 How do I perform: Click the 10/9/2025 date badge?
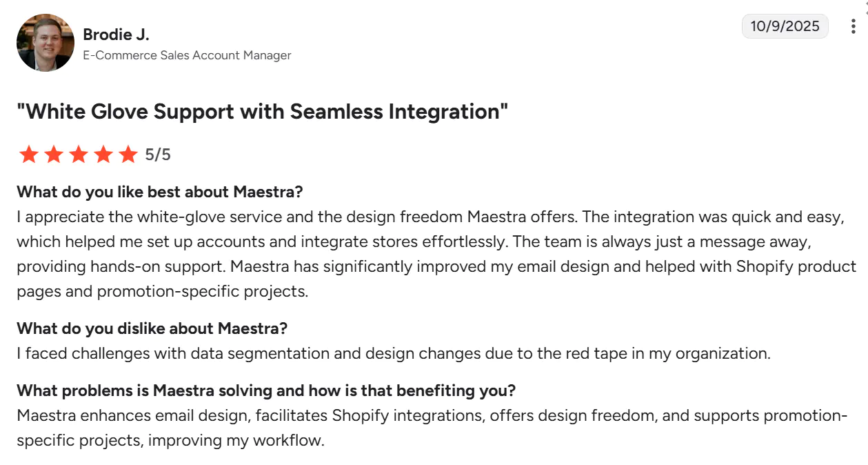tap(785, 26)
